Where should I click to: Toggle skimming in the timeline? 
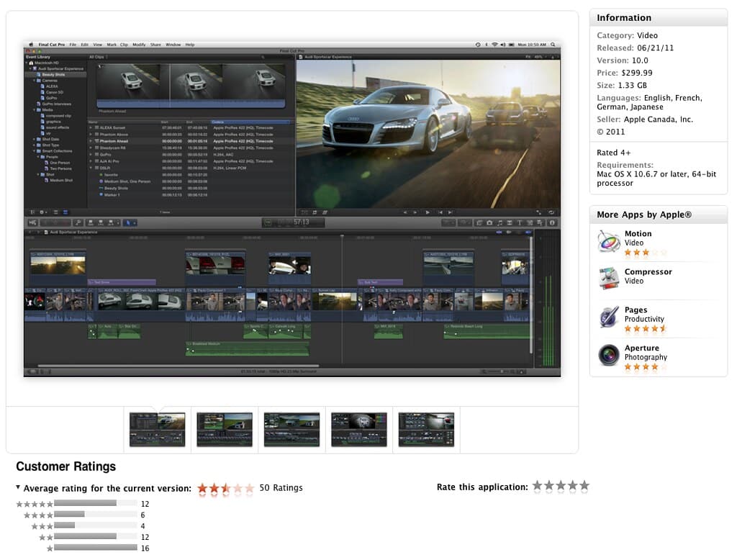(499, 232)
